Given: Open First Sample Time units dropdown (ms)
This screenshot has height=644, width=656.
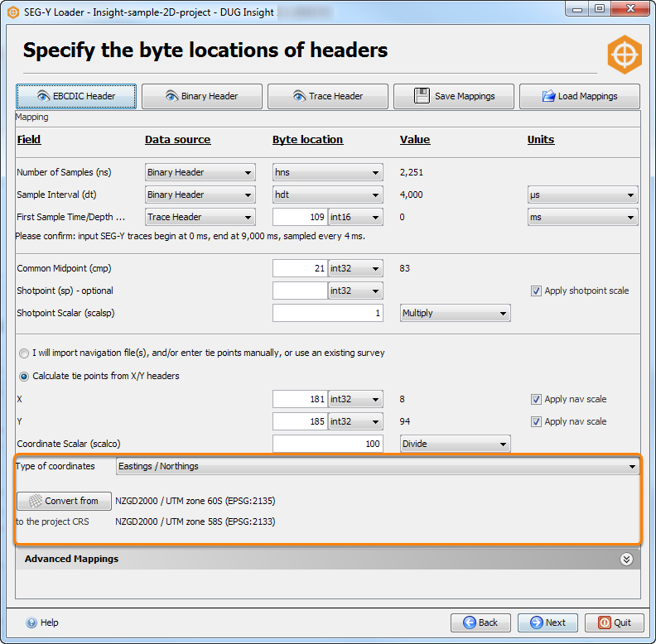Looking at the screenshot, I should (583, 217).
